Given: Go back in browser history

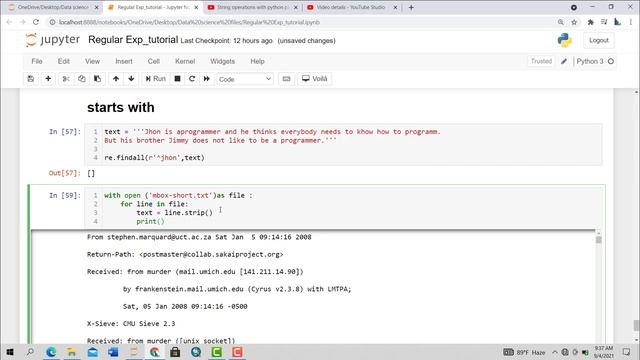Looking at the screenshot, I should [x=9, y=22].
